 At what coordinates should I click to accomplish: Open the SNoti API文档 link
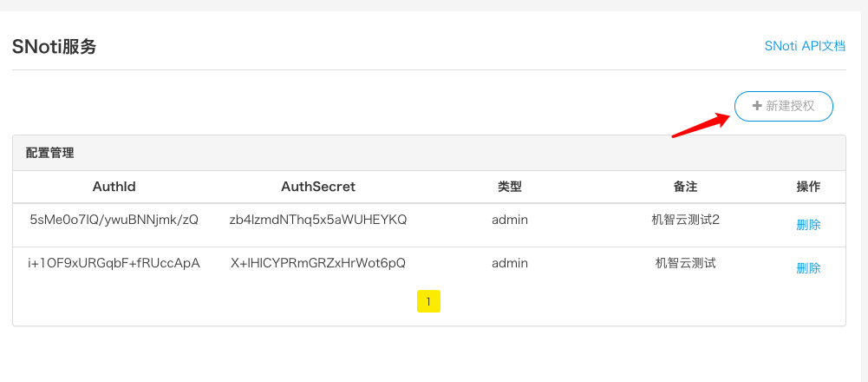804,46
